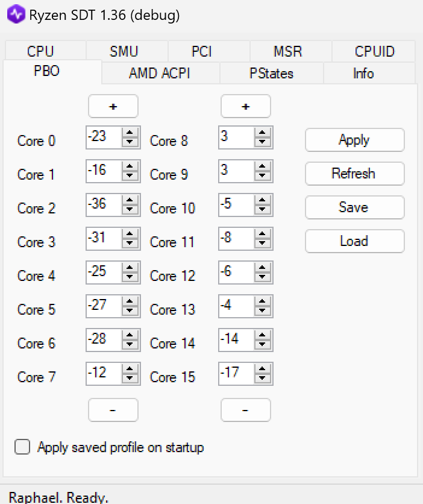This screenshot has height=504, width=423.
Task: Click the minus button below Core 7
Action: coord(113,411)
